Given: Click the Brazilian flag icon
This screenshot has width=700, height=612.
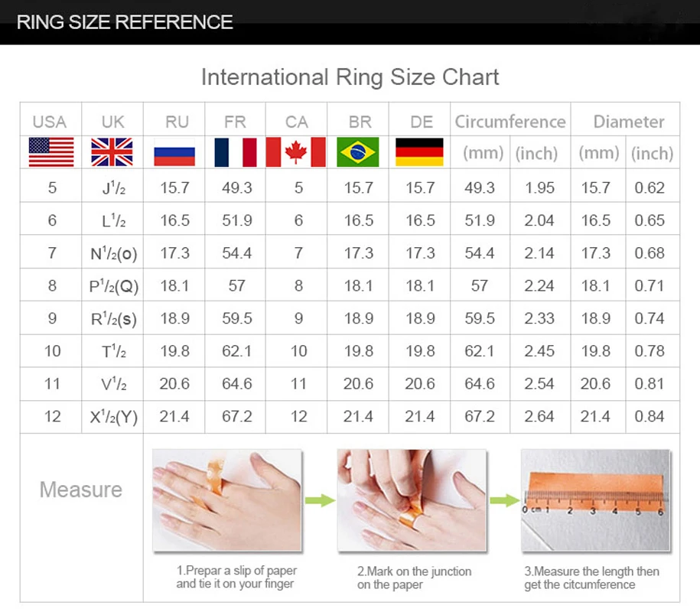Looking at the screenshot, I should (x=359, y=152).
